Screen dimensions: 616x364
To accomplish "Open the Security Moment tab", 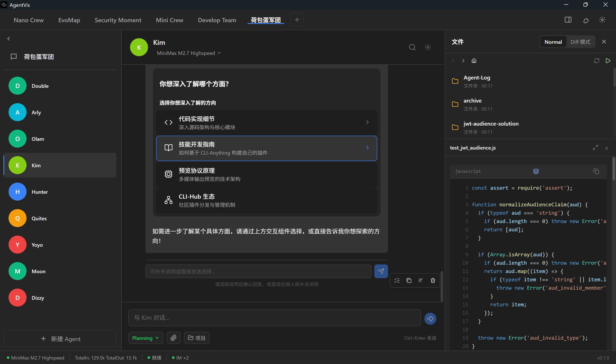I will (118, 20).
